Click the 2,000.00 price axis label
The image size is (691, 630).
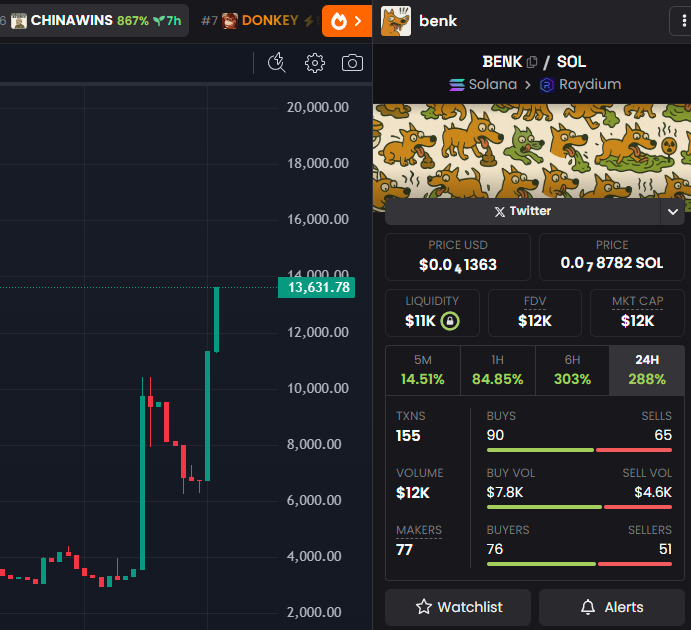point(314,612)
